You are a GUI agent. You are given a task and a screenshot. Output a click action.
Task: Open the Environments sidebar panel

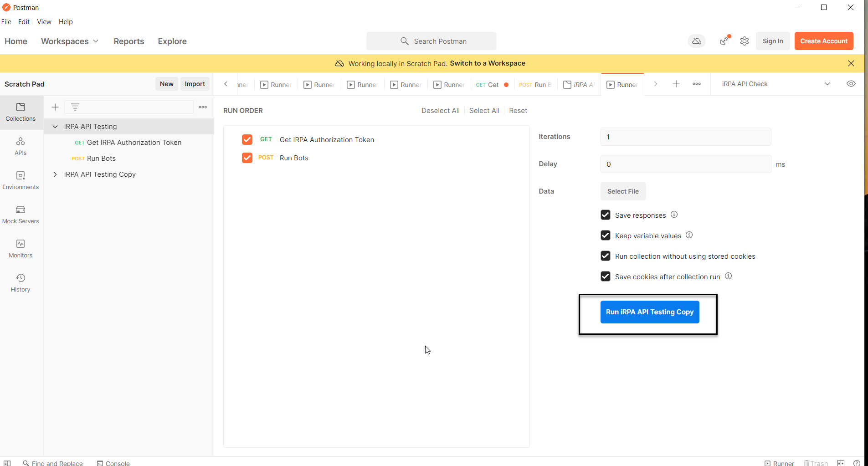click(21, 180)
